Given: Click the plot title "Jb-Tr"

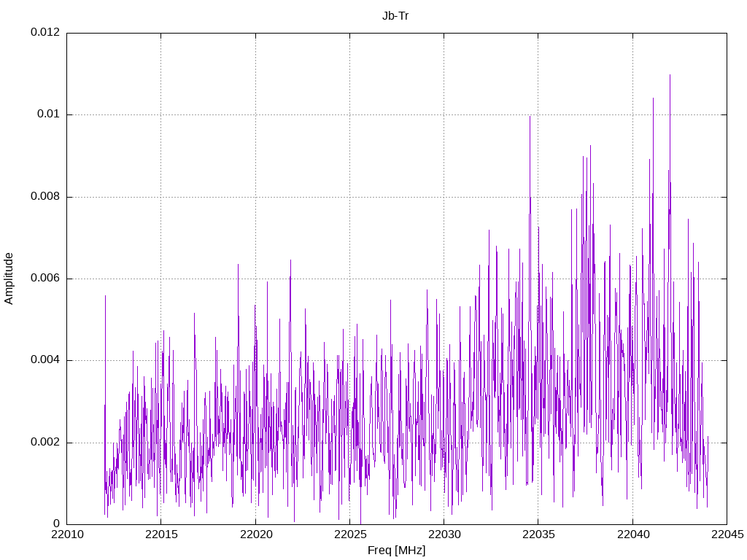Looking at the screenshot, I should [395, 16].
